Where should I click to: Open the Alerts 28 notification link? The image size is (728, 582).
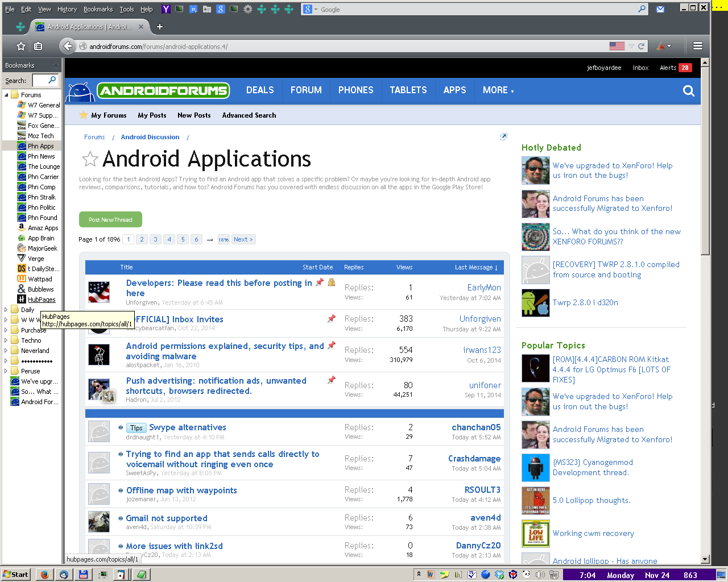[x=676, y=68]
